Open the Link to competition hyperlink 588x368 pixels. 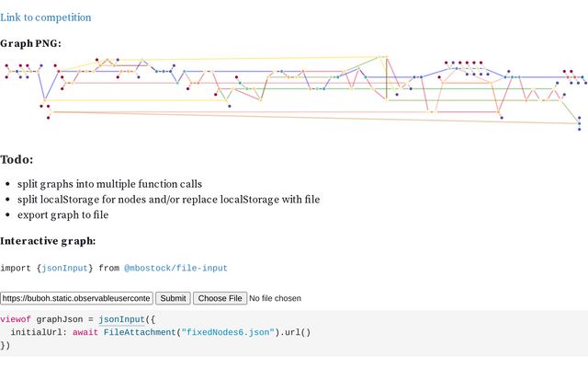pyautogui.click(x=46, y=17)
